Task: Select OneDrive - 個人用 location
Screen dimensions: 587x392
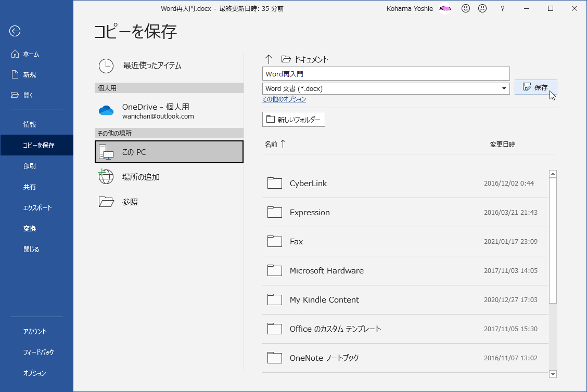Action: tap(169, 111)
